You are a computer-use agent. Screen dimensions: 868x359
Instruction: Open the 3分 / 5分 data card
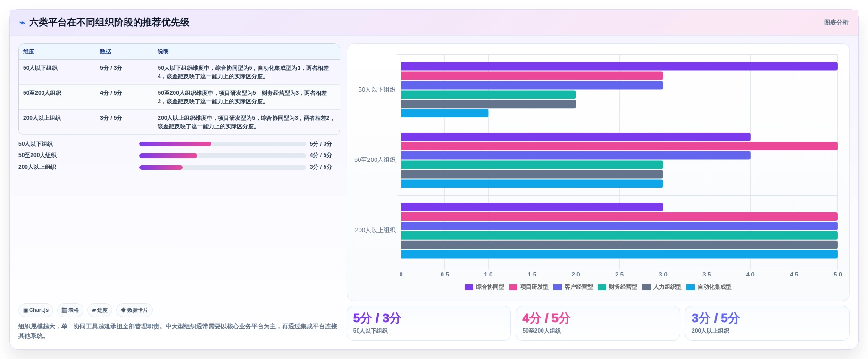pyautogui.click(x=767, y=323)
